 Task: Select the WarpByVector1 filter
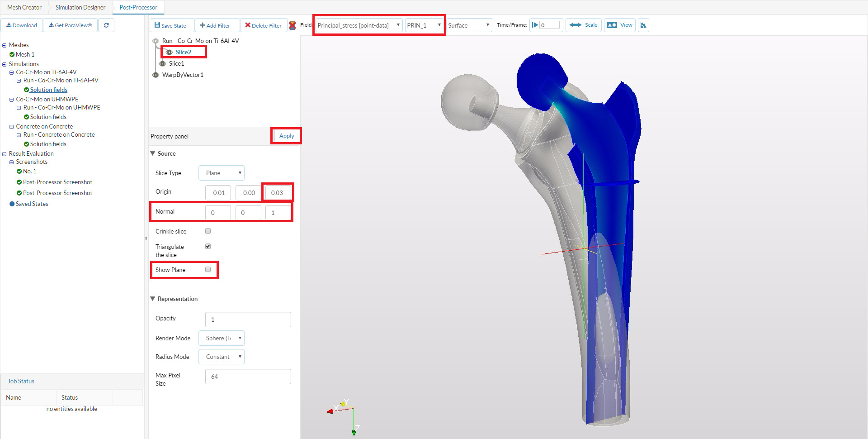pos(183,75)
